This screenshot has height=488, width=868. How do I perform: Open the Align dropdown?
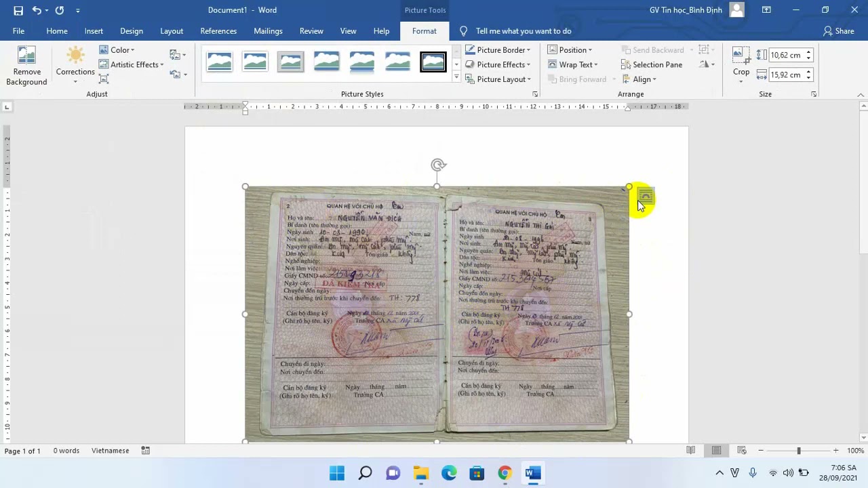(639, 79)
